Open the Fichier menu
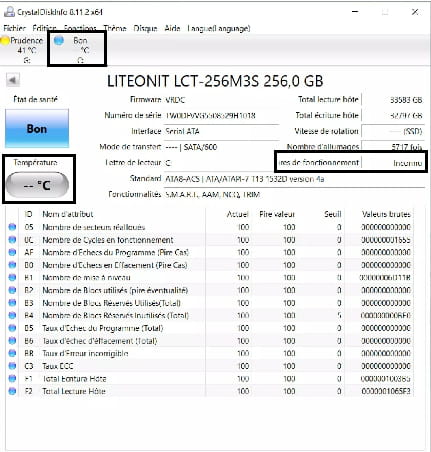The height and width of the screenshot is (452, 431). tap(14, 28)
